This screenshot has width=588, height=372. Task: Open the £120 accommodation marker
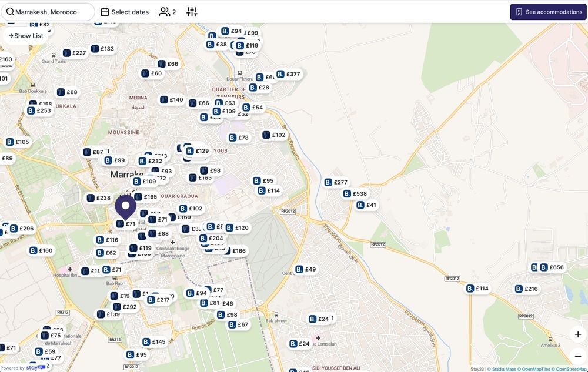[x=238, y=227]
